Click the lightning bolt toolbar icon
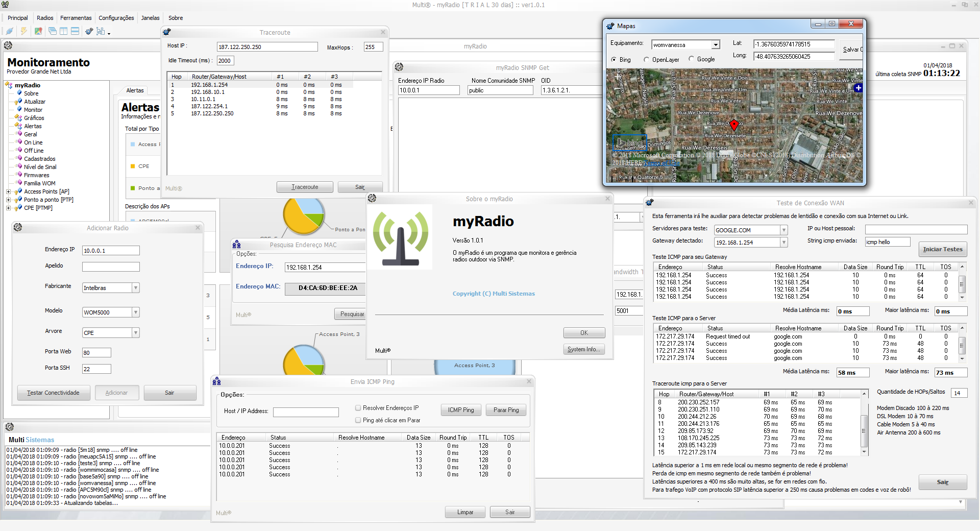This screenshot has width=980, height=531. click(x=23, y=31)
